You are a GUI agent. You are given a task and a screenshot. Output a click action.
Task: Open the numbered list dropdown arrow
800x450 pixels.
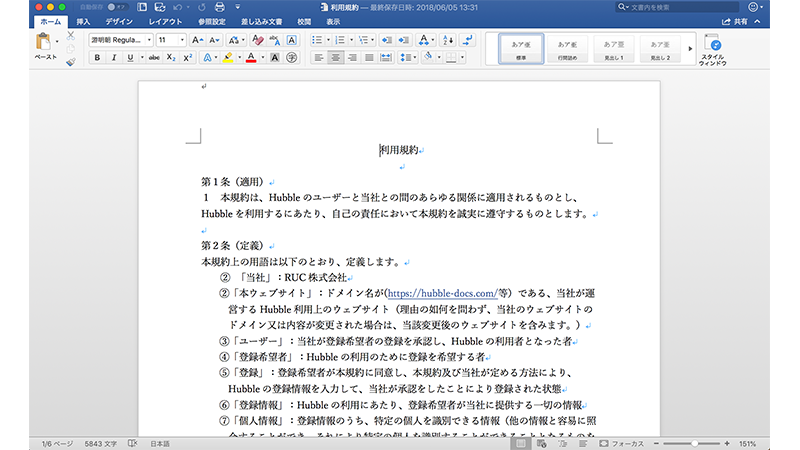pos(351,40)
